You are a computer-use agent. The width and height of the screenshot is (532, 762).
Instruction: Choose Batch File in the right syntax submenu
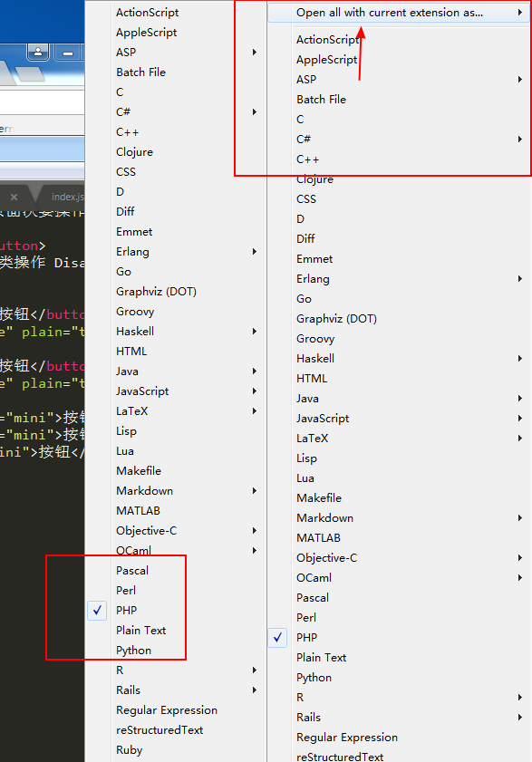322,99
